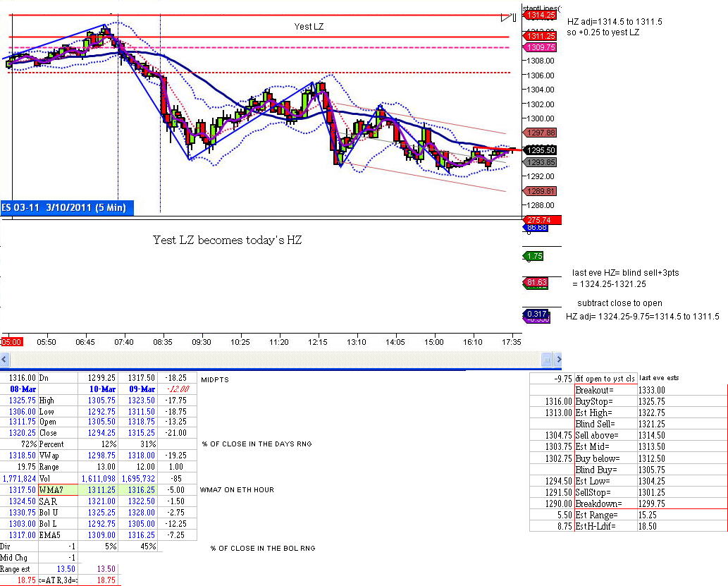The image size is (728, 586).
Task: Click the dark blue 0.317 indicator tag
Action: [x=536, y=314]
